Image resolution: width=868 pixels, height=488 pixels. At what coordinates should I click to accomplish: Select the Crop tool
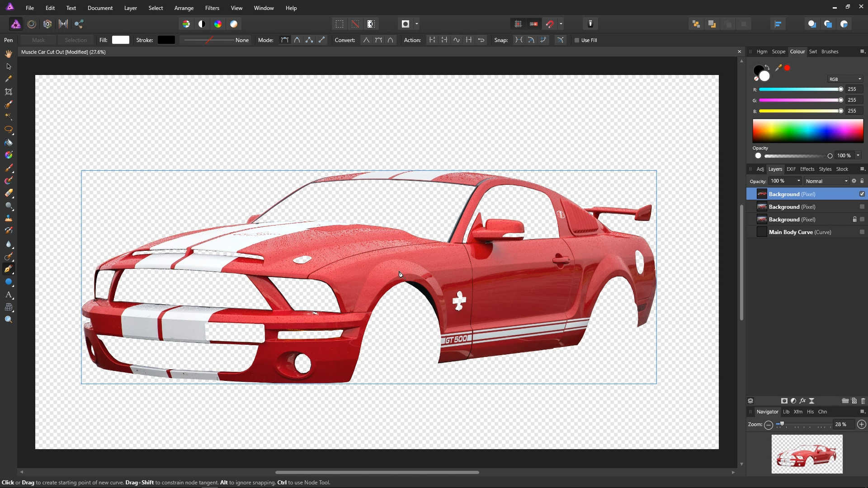[x=9, y=92]
